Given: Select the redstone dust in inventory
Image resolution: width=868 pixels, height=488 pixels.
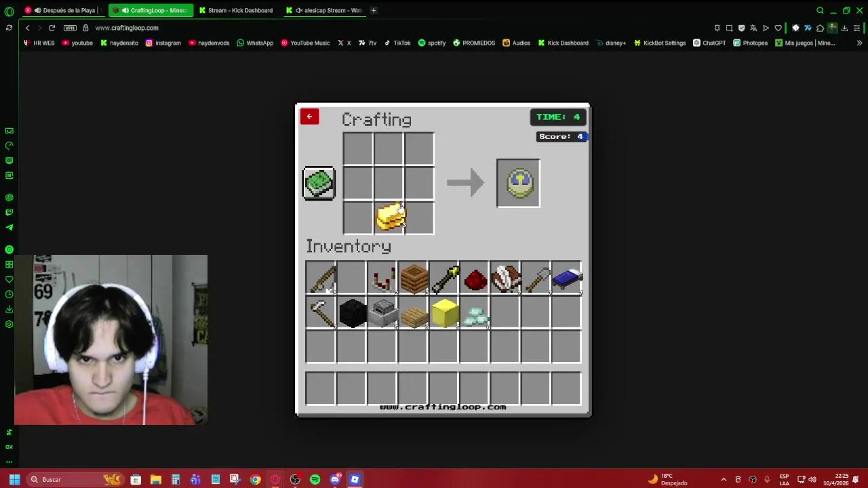Looking at the screenshot, I should (475, 279).
